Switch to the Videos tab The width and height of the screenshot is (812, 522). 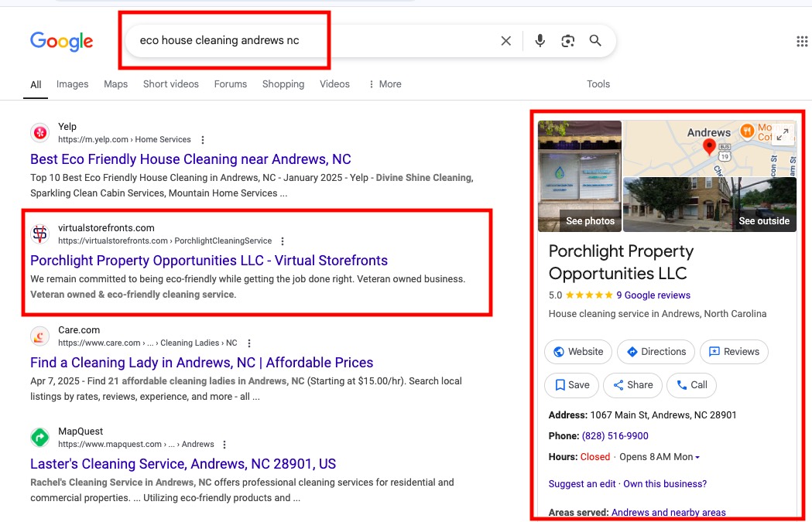click(334, 84)
